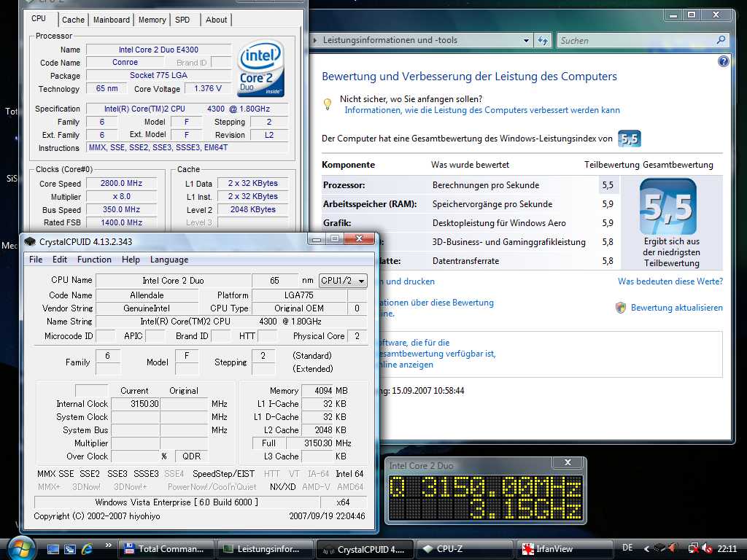Click the blue help question mark icon
Viewport: 747px width, 560px height.
click(x=723, y=62)
